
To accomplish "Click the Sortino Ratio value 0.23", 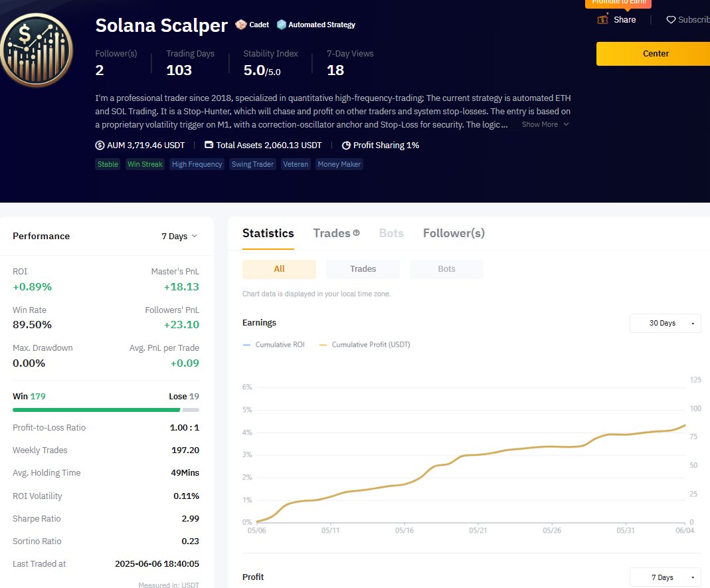I will coord(190,541).
